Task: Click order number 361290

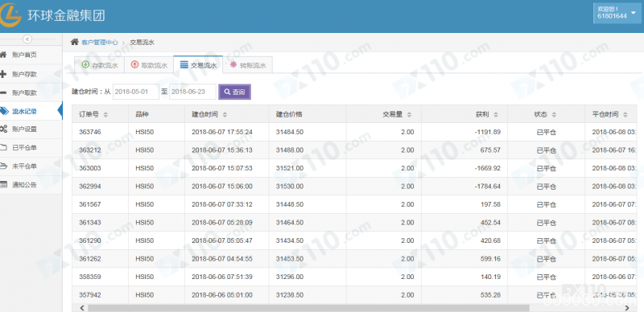Action: coord(89,240)
